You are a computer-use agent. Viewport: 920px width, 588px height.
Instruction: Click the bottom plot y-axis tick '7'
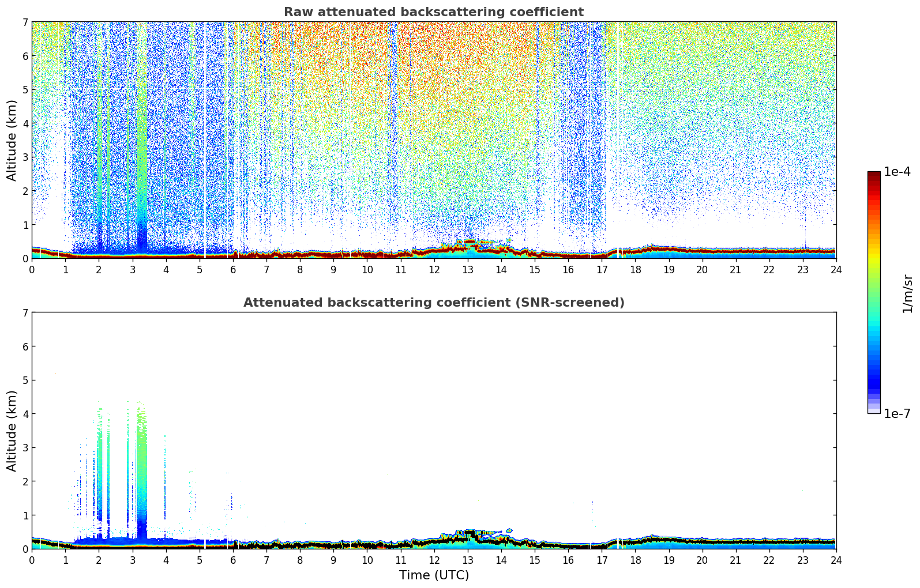[x=25, y=312]
